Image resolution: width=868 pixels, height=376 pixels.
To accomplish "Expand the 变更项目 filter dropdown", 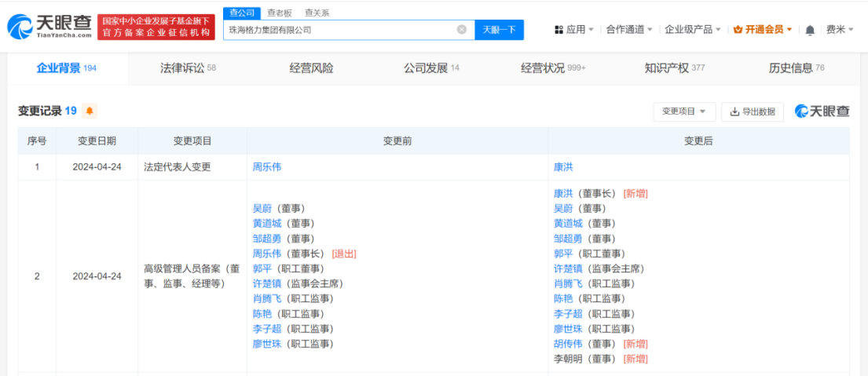I will 683,111.
